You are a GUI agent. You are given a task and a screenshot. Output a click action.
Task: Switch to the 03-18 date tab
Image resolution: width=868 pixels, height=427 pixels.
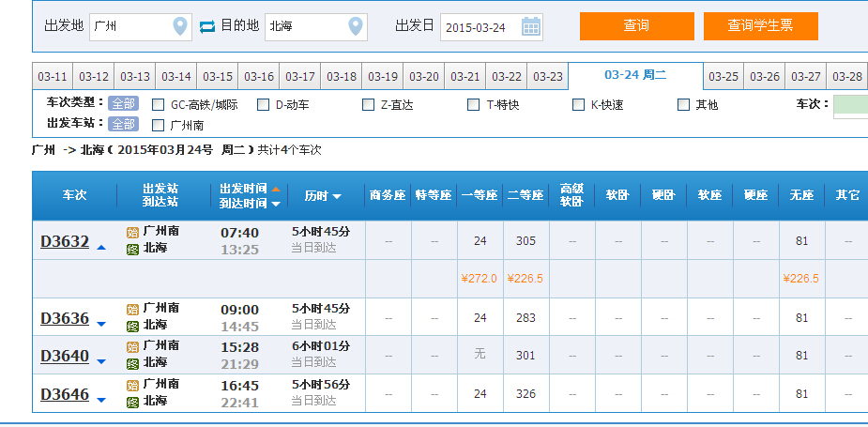coord(342,76)
